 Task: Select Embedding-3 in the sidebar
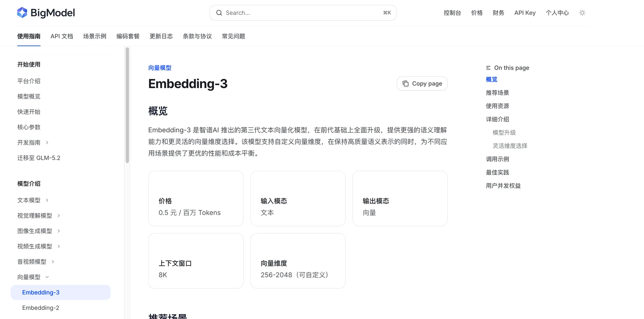(61, 292)
